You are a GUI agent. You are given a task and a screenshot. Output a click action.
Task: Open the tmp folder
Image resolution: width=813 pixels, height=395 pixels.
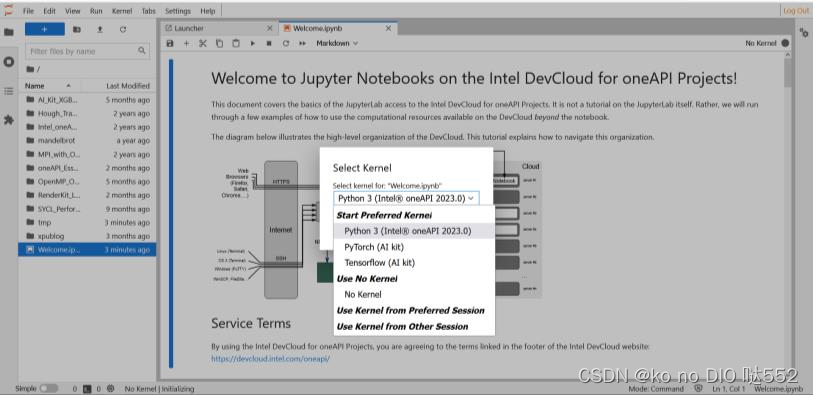[87, 222]
